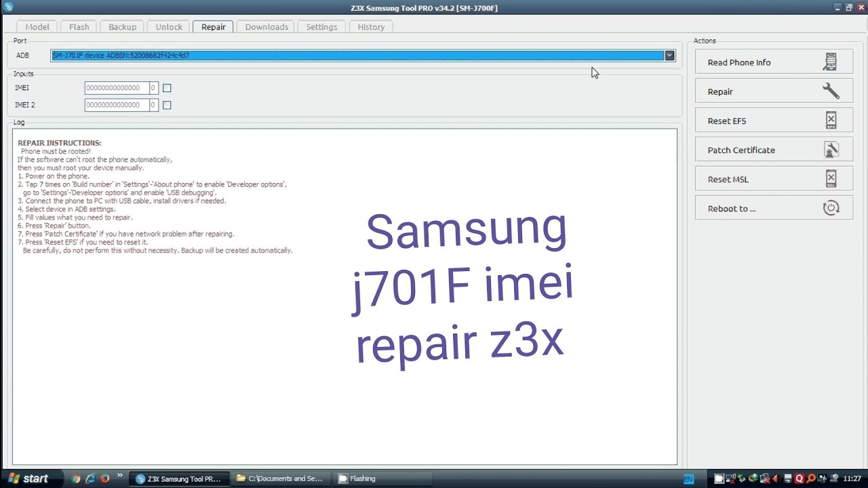The height and width of the screenshot is (488, 868).
Task: Go to the Backup tab
Action: tap(123, 27)
